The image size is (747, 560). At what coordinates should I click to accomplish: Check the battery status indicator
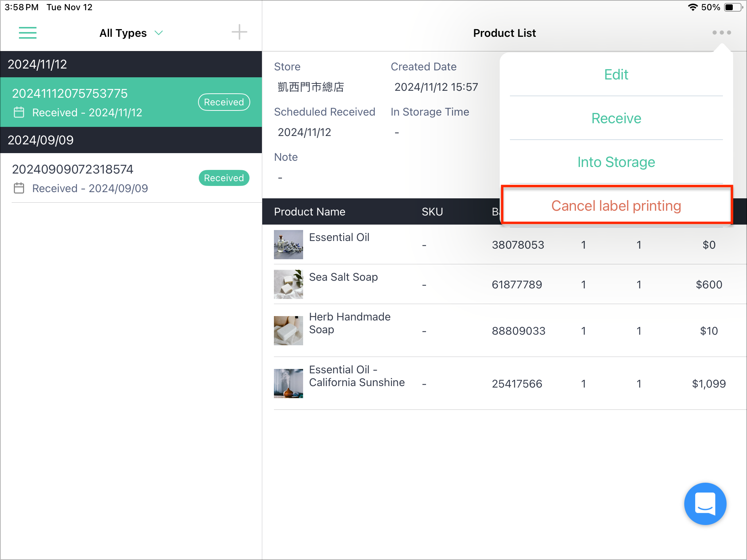(x=733, y=7)
